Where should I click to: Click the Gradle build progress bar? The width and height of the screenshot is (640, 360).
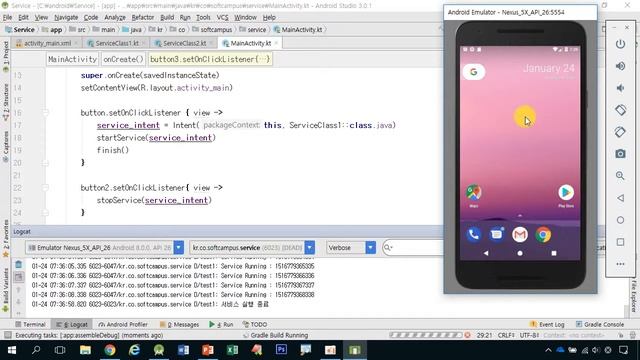[x=426, y=335]
